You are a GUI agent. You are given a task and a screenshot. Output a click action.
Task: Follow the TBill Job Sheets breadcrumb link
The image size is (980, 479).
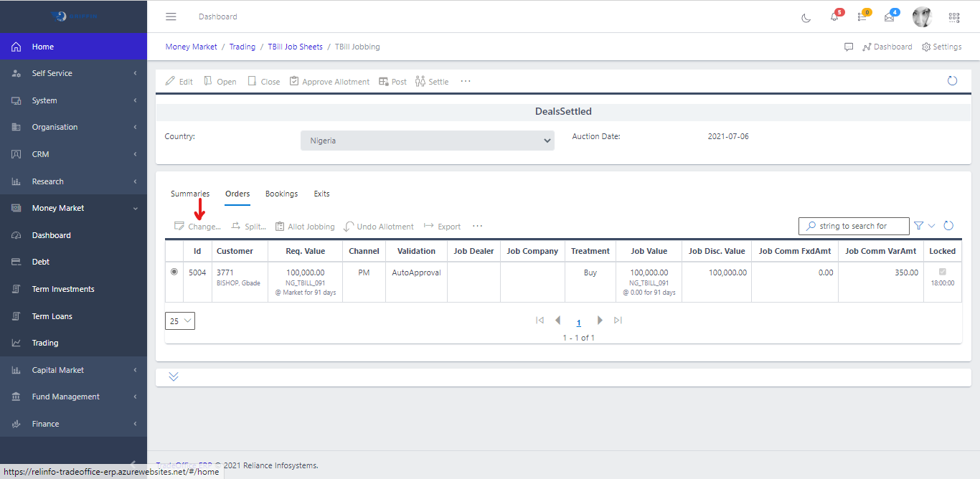295,47
